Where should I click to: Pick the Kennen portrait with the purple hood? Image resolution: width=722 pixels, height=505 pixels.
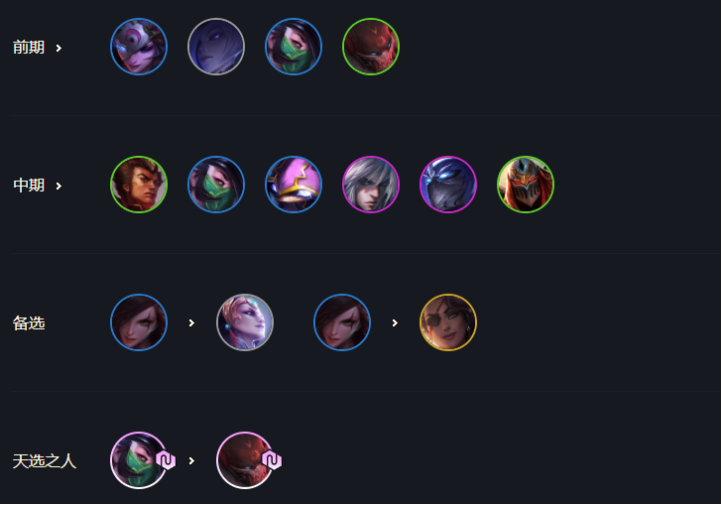point(293,185)
